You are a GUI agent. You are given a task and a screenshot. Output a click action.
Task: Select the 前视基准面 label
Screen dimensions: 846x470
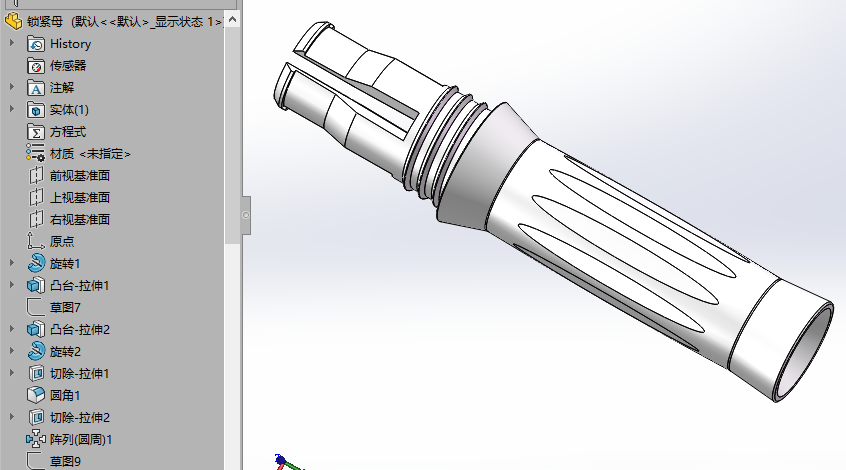click(80, 176)
